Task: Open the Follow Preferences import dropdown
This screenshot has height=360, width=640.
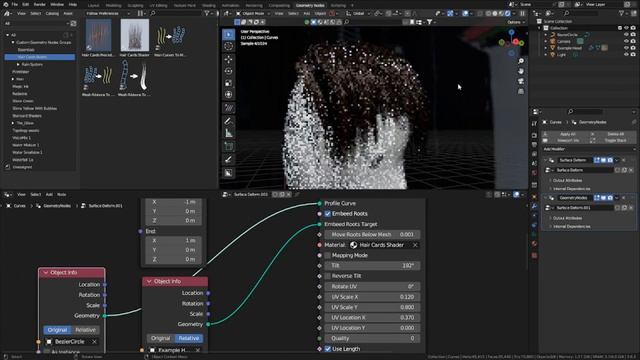Action: (108, 13)
